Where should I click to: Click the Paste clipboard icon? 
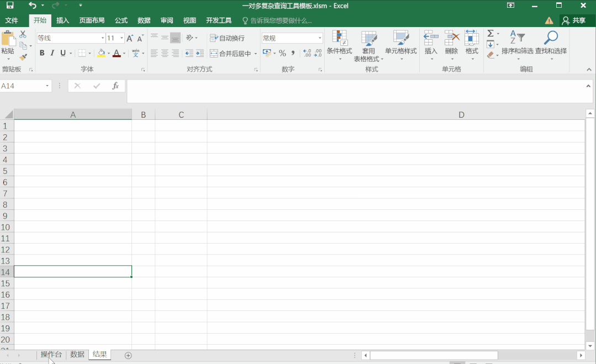pyautogui.click(x=8, y=38)
